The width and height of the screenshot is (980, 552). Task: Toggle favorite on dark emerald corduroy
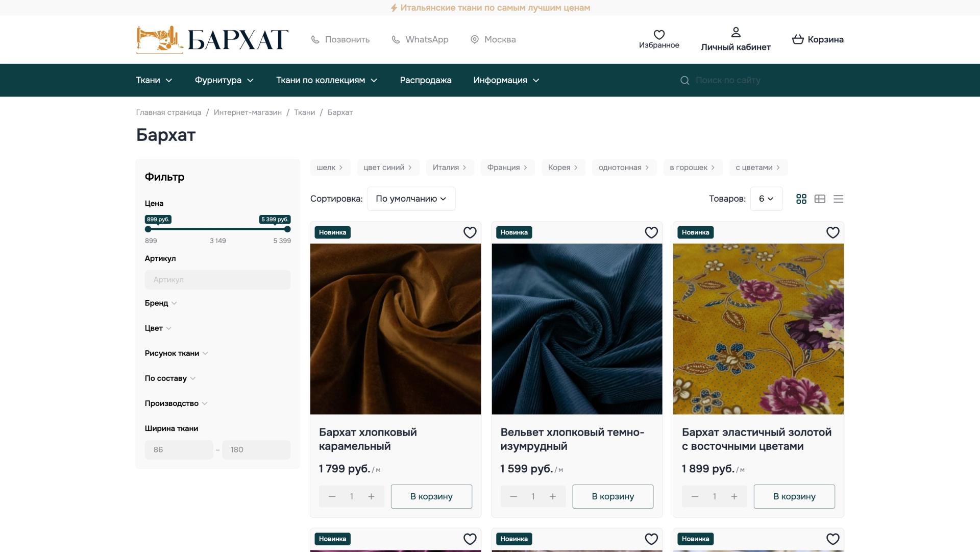click(x=651, y=233)
